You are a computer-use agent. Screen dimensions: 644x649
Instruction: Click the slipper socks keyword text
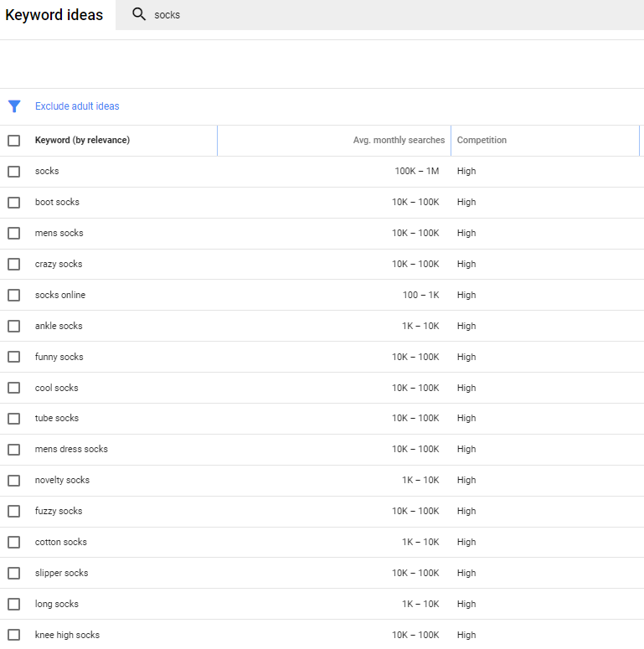point(62,574)
